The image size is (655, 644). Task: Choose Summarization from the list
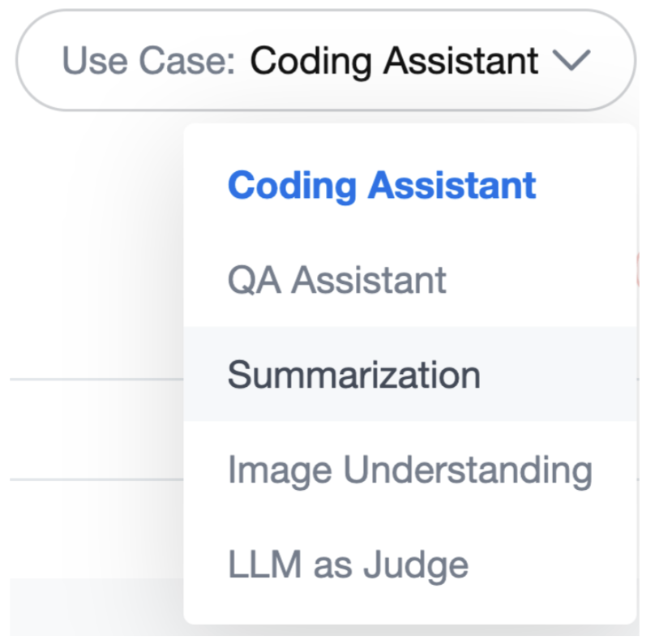click(x=353, y=375)
